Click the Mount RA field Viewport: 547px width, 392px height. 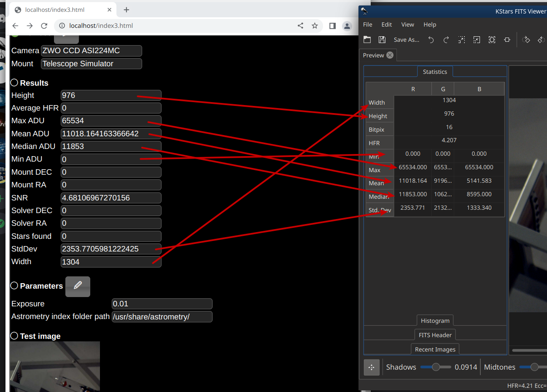(111, 185)
